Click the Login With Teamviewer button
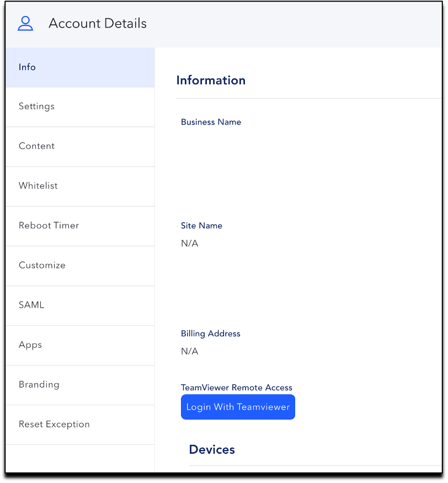 pos(238,407)
